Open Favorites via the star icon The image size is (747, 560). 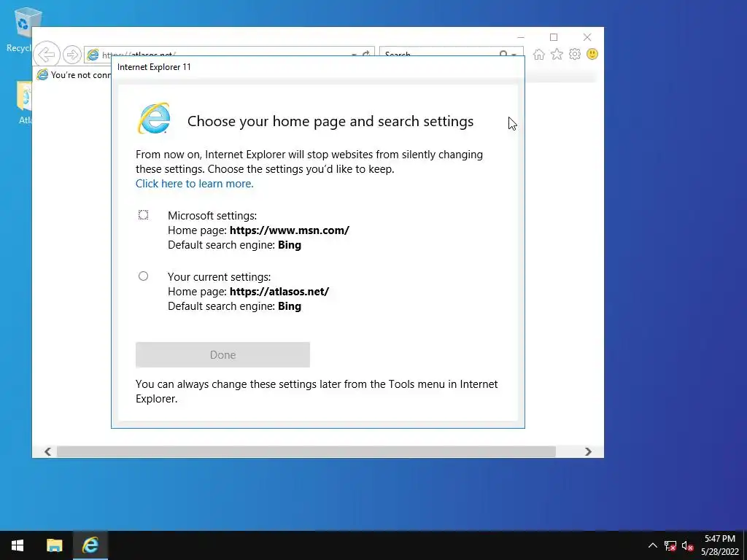557,54
